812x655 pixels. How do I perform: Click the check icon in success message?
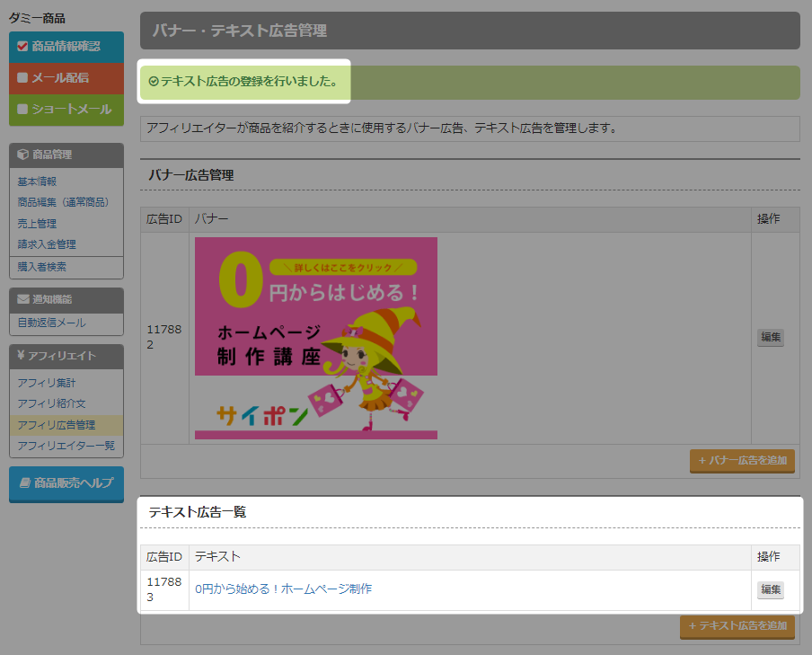tap(154, 82)
